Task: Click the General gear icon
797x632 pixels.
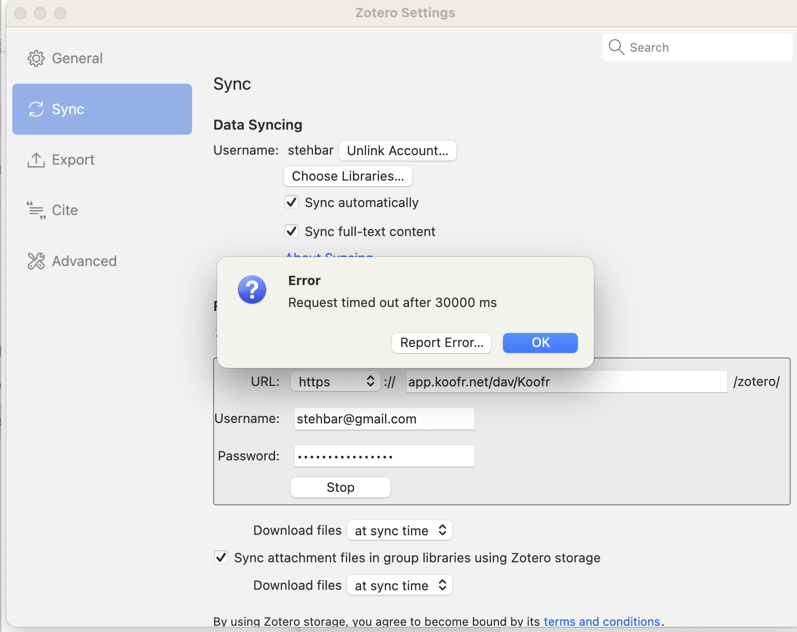Action: pyautogui.click(x=36, y=58)
